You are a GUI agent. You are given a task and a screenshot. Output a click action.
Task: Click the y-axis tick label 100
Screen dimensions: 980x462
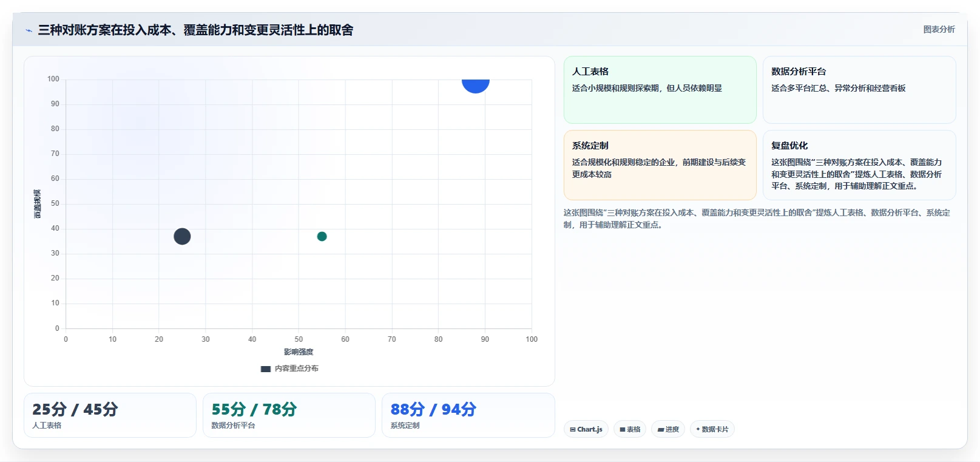pyautogui.click(x=53, y=79)
